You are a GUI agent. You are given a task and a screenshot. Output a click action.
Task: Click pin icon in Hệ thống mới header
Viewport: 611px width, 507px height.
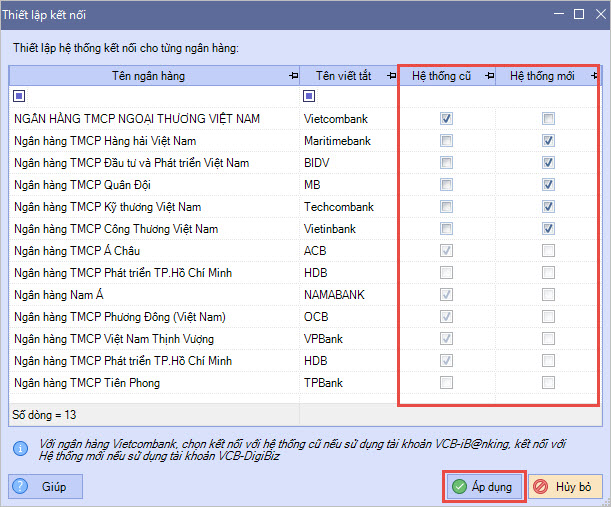[x=591, y=76]
